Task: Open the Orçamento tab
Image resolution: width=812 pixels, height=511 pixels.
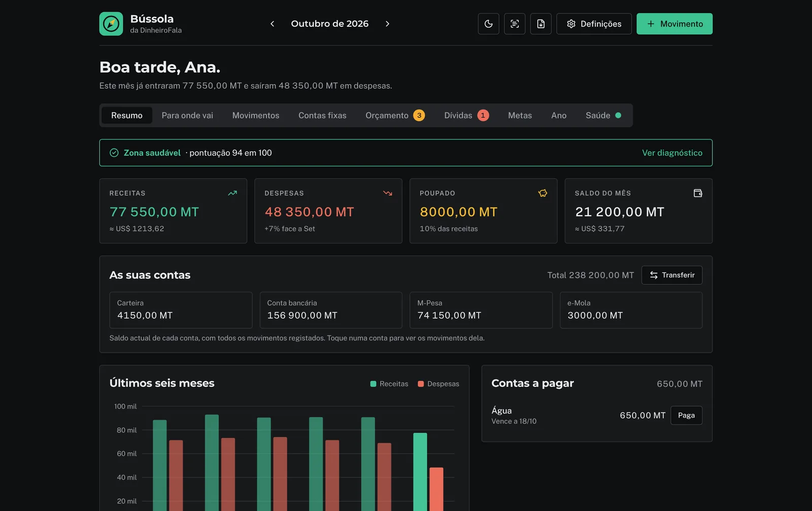Action: click(x=395, y=115)
